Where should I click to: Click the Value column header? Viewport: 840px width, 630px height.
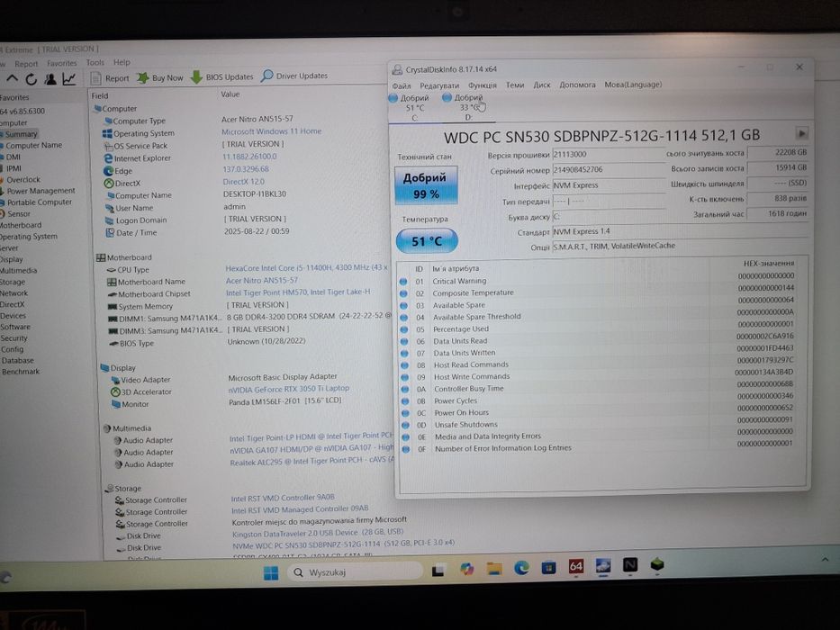(230, 94)
